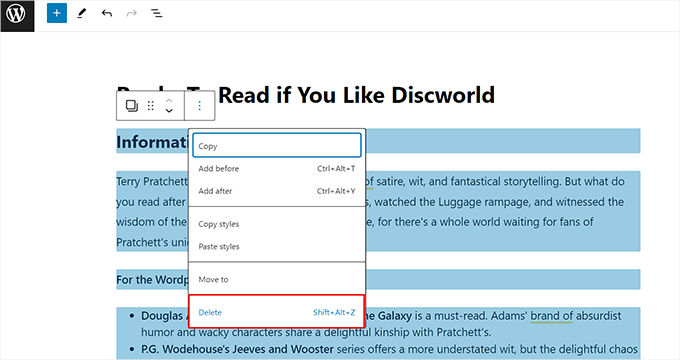
Task: Toggle the three-dot block options button
Action: pos(199,105)
